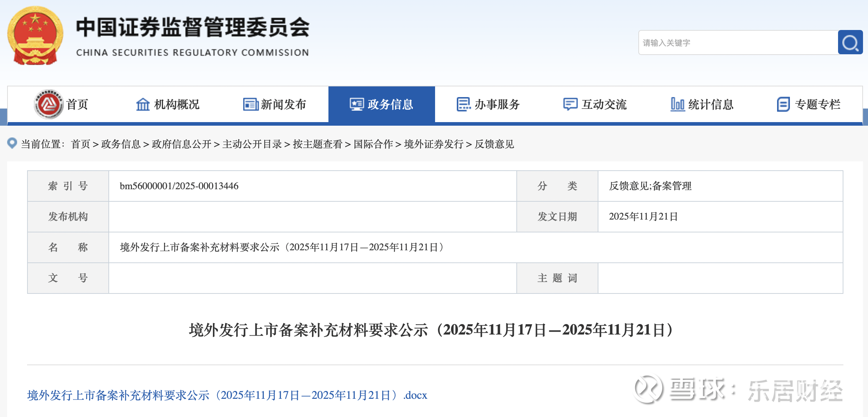Go to 政府信息公开 in breadcrumb
Viewport: 868px width, 417px height.
click(181, 144)
